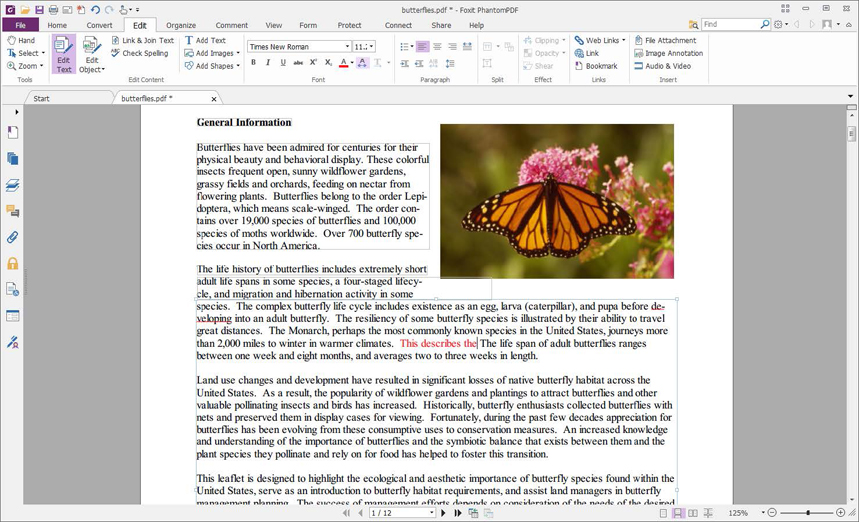Screen dimensions: 859x522
Task: Run Check Spelling
Action: 140,53
